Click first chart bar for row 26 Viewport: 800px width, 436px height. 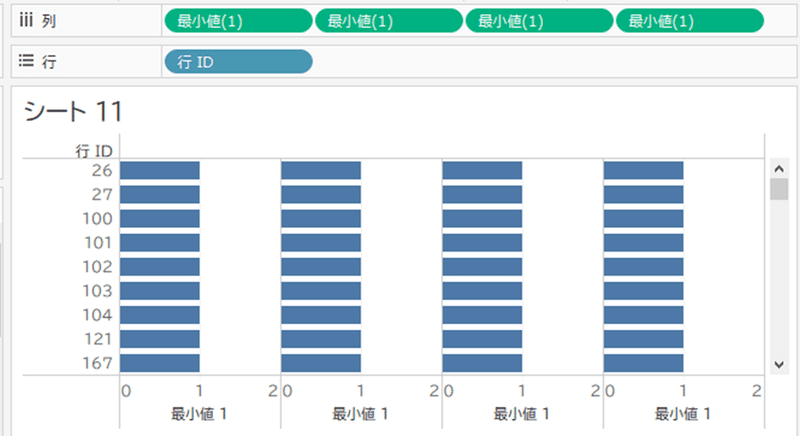click(x=160, y=170)
